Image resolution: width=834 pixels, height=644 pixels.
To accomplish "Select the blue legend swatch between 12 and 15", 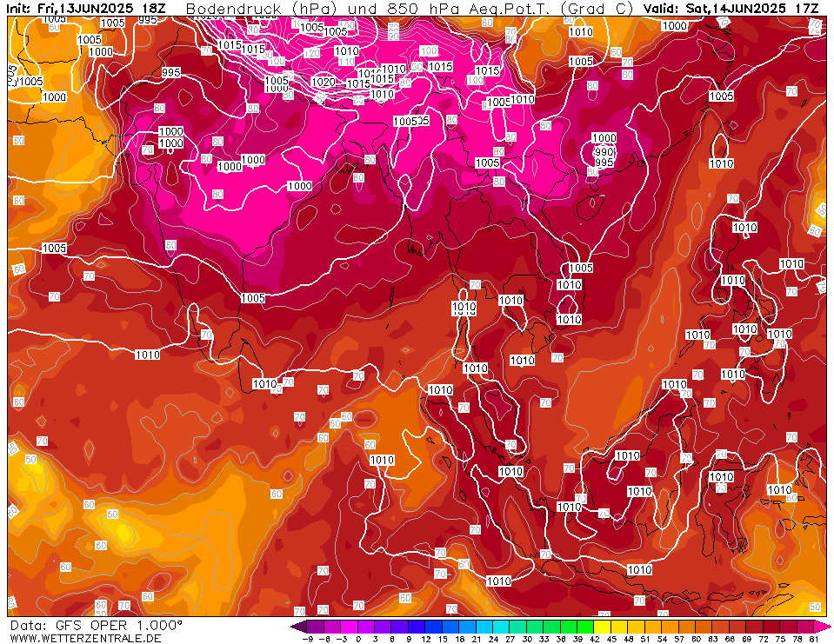I will pyautogui.click(x=433, y=627).
